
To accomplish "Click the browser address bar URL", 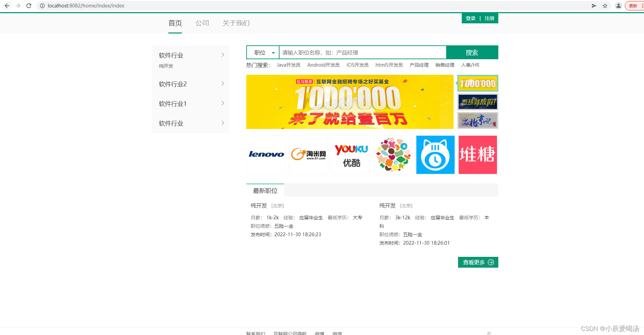I will pyautogui.click(x=86, y=6).
